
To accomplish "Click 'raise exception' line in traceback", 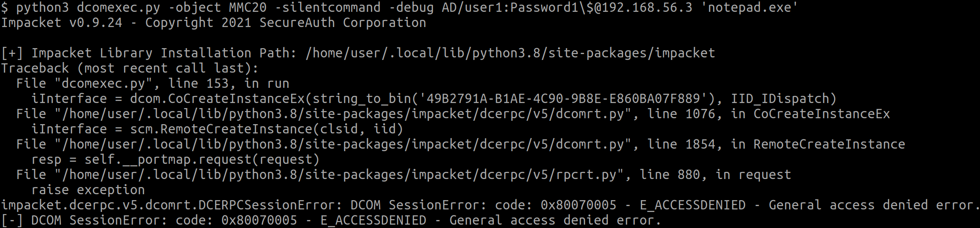I will coord(88,190).
